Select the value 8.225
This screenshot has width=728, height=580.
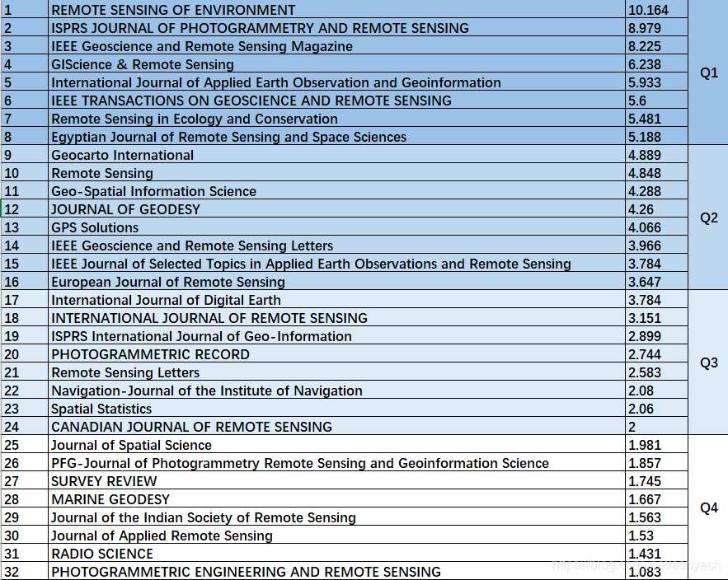pyautogui.click(x=656, y=46)
